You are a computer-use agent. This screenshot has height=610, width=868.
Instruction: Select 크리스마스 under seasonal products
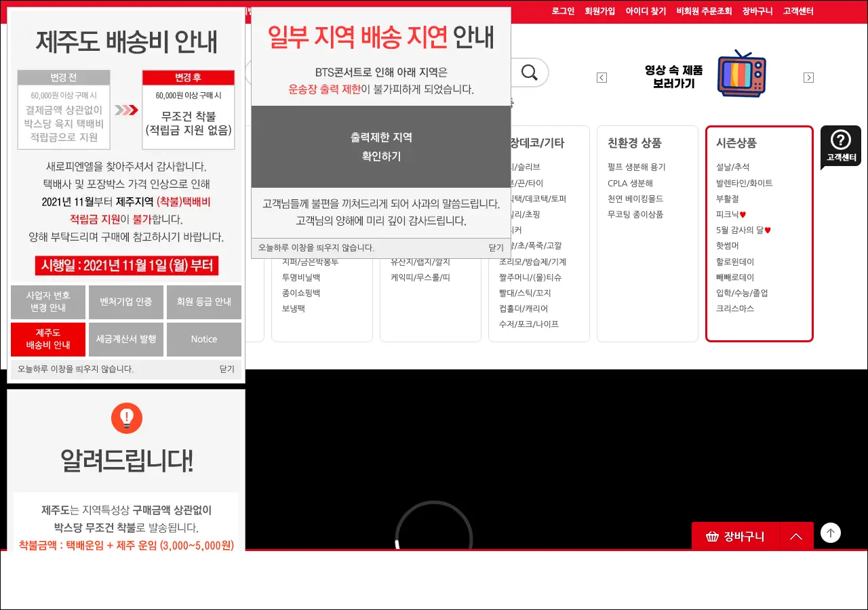(x=734, y=308)
